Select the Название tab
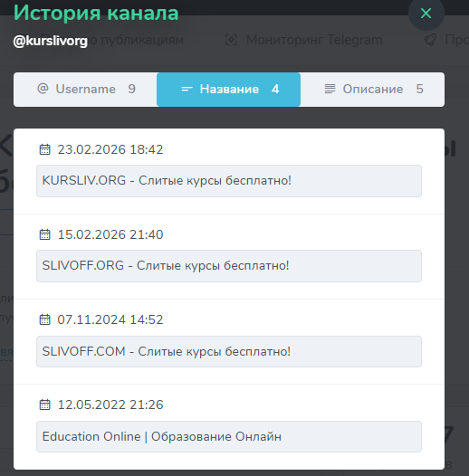Viewport: 469px width, 476px height. coord(228,90)
